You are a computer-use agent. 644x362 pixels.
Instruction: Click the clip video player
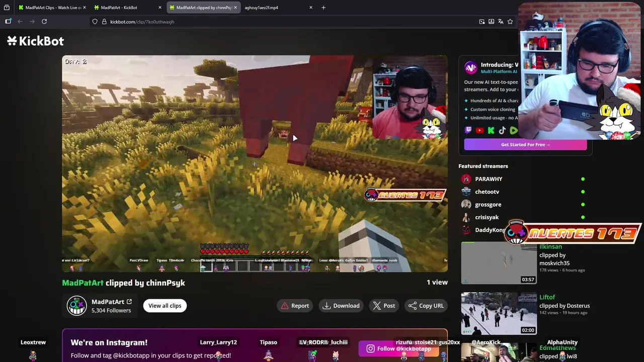point(255,163)
